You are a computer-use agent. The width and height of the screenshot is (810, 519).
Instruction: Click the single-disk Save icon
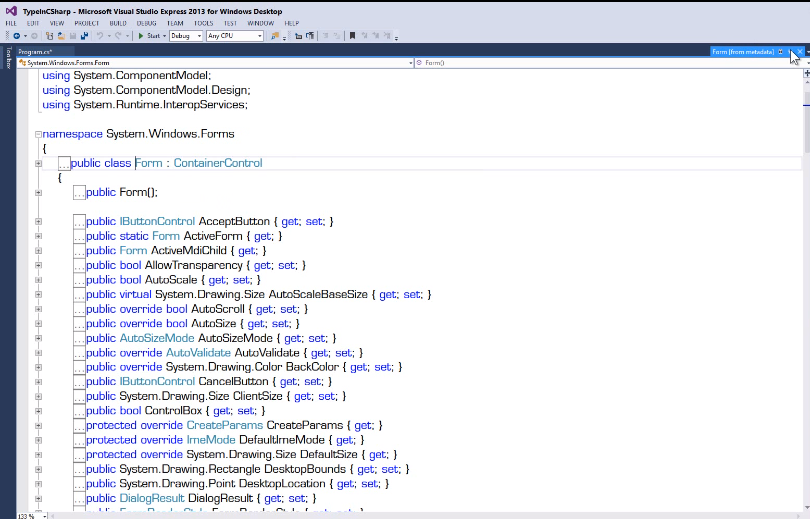(x=73, y=36)
